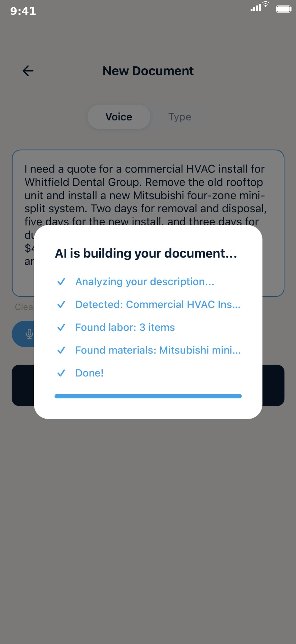This screenshot has width=296, height=644.
Task: Select the Found labor: 3 items line
Action: [125, 327]
